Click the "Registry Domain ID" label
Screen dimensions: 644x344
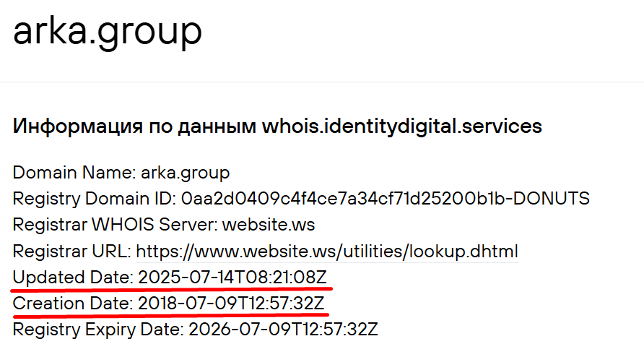(x=92, y=199)
